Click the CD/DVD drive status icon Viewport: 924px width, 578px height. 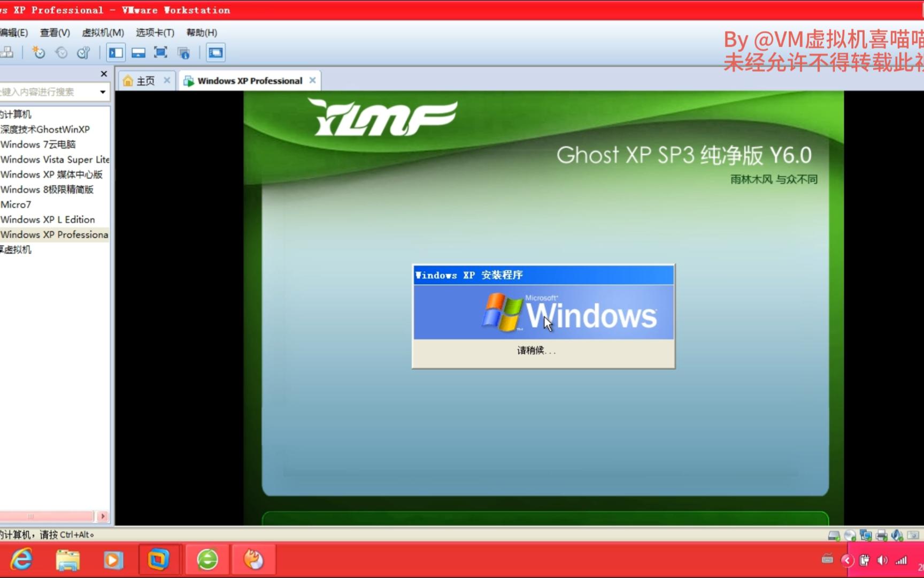point(850,535)
